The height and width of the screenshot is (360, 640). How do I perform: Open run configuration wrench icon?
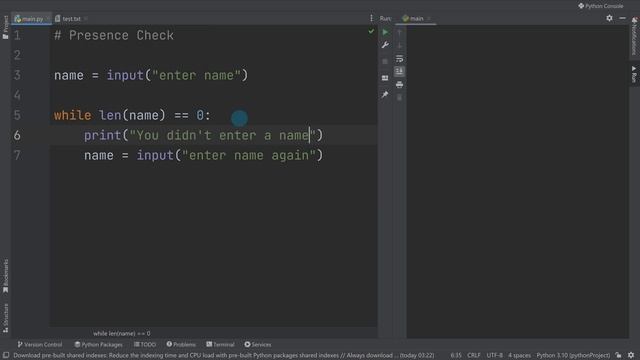click(x=385, y=45)
